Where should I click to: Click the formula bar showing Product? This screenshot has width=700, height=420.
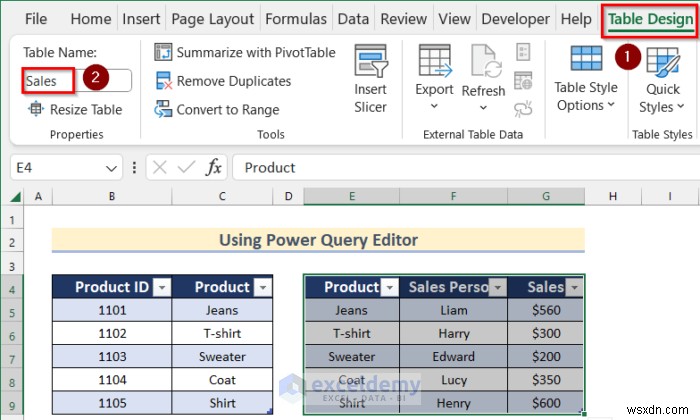pyautogui.click(x=464, y=168)
